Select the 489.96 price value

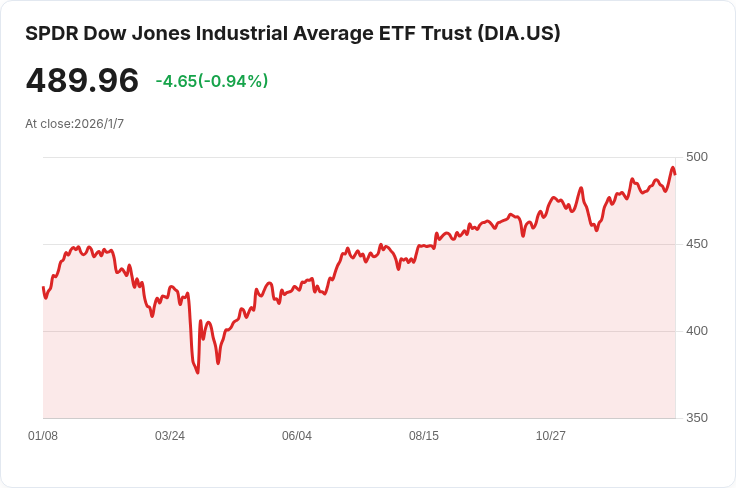pos(82,80)
